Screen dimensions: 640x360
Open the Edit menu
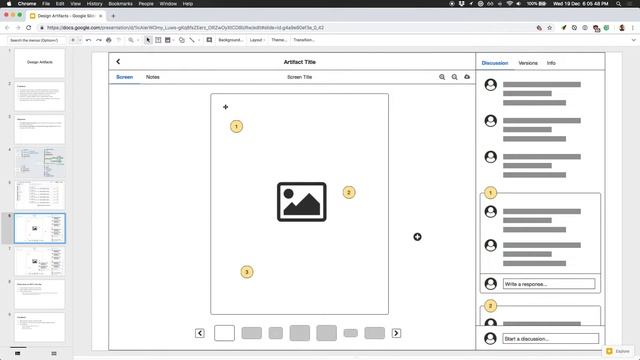[60, 4]
